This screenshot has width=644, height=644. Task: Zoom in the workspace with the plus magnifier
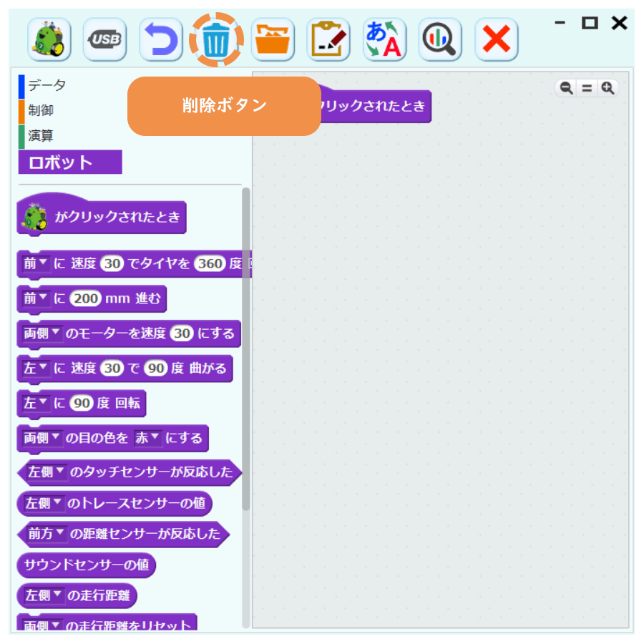(608, 88)
